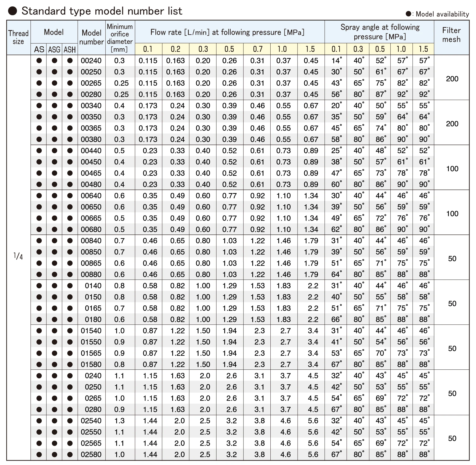The width and height of the screenshot is (476, 465).
Task: Click the AS availability dot for model 00240
Action: (x=39, y=61)
